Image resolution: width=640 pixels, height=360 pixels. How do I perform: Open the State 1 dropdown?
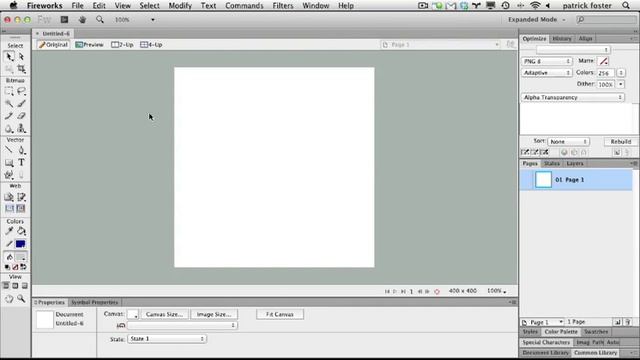pos(167,339)
